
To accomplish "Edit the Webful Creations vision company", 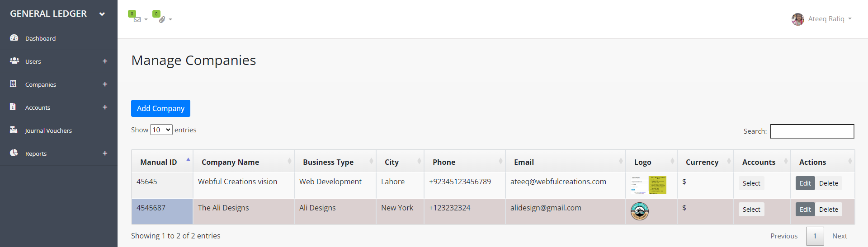I will point(805,183).
